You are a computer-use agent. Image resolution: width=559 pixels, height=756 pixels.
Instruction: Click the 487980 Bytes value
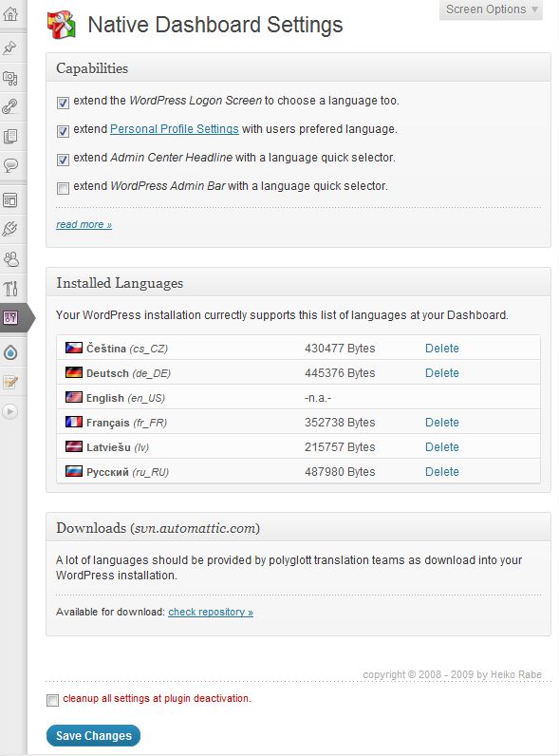(x=340, y=471)
